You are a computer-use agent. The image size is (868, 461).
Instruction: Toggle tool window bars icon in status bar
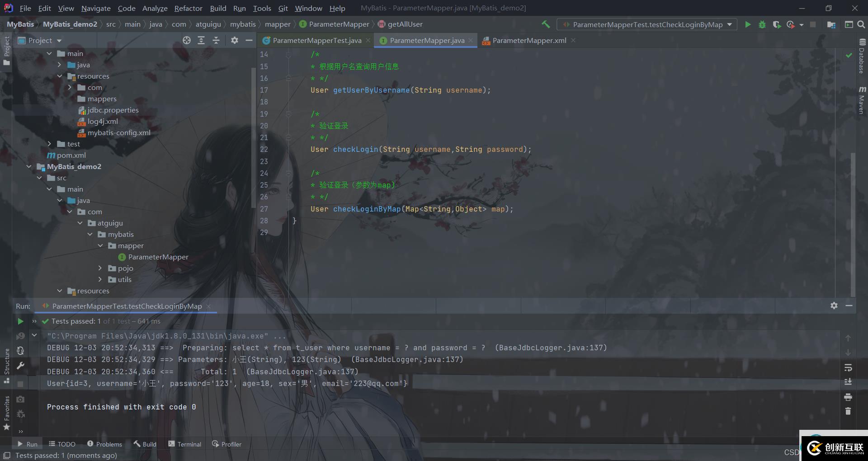(7, 455)
